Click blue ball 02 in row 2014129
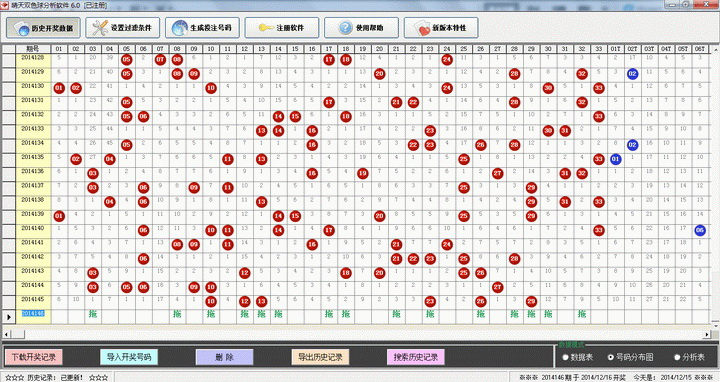The image size is (720, 382). 632,74
